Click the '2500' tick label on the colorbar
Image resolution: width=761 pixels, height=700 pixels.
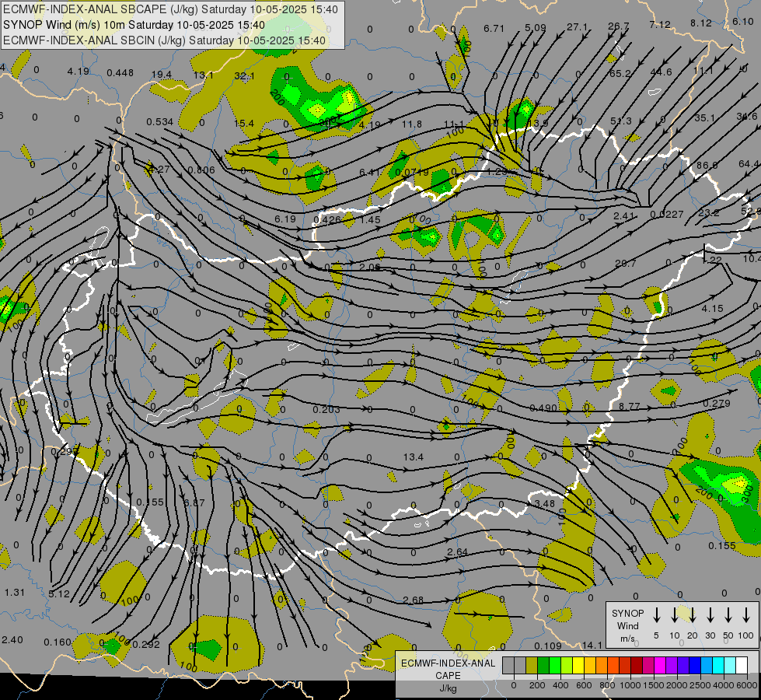point(700,685)
